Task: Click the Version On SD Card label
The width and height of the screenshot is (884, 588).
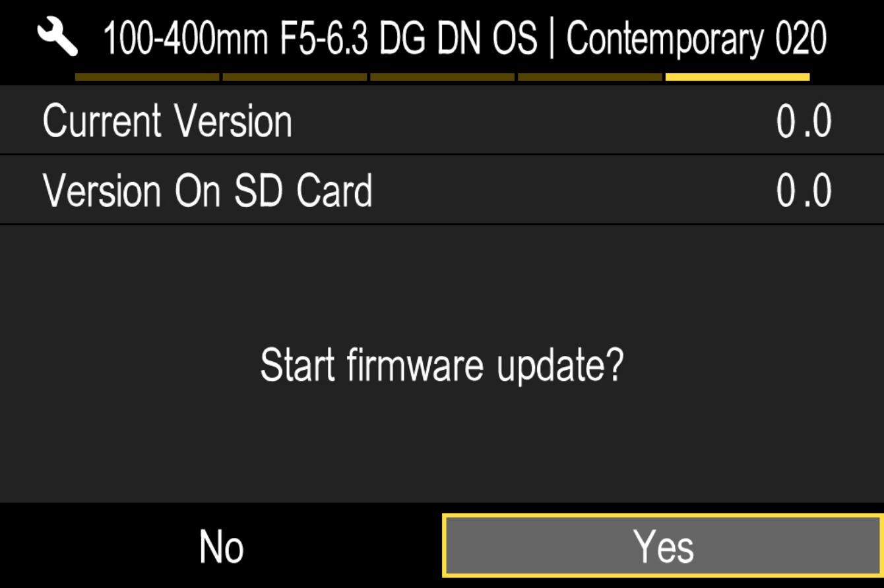Action: pos(208,191)
